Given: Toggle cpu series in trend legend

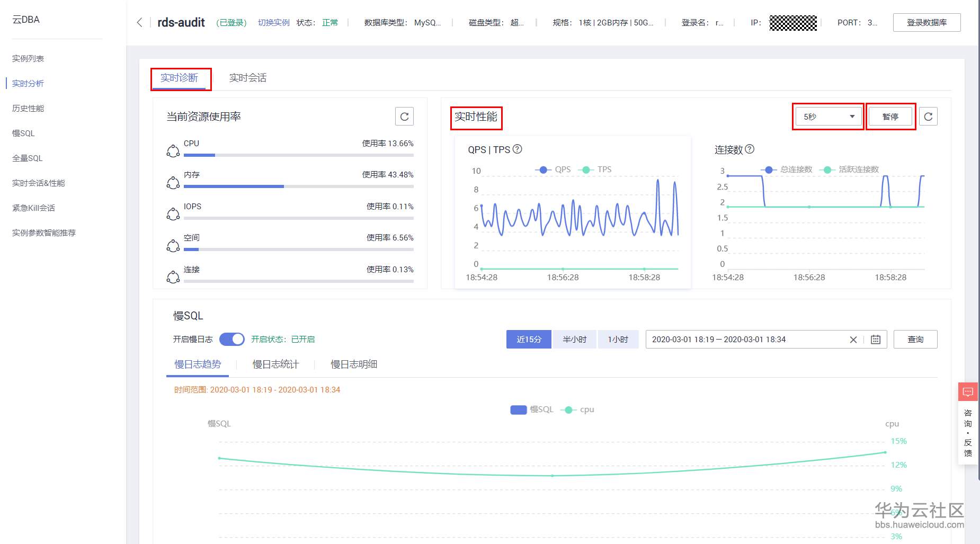Looking at the screenshot, I should (x=577, y=409).
